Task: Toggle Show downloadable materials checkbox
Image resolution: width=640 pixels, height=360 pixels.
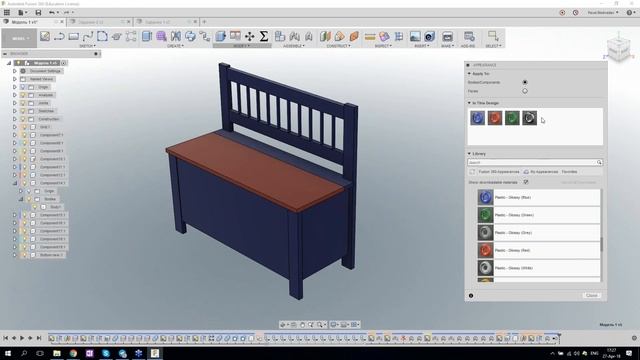Action: (x=526, y=182)
